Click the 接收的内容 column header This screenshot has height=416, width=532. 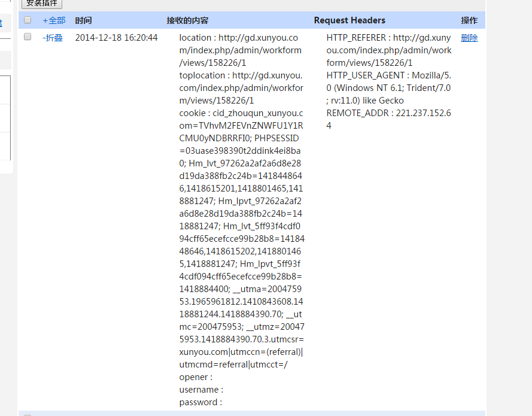click(x=187, y=21)
